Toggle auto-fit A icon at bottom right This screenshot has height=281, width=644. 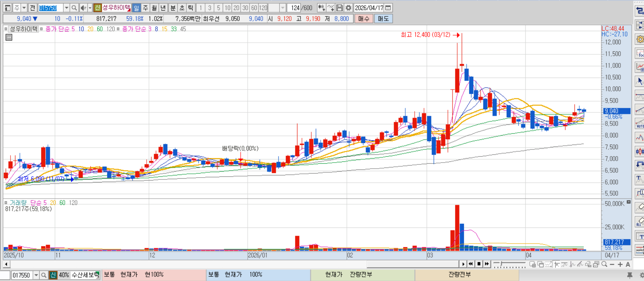628,264
